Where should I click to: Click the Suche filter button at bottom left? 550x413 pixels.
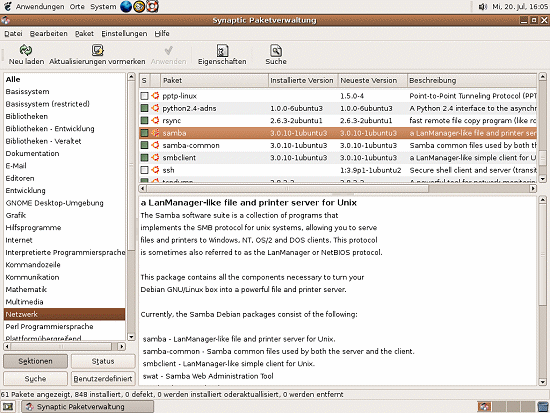point(35,379)
